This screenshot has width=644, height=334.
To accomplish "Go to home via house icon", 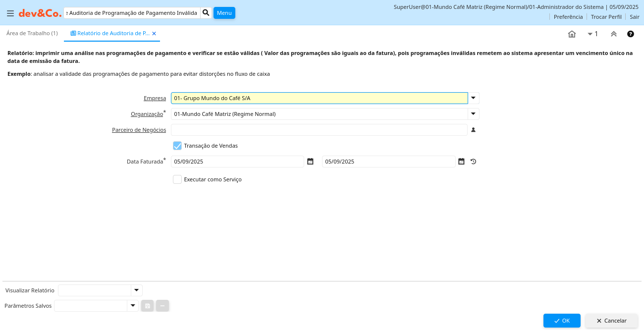I will tap(572, 34).
